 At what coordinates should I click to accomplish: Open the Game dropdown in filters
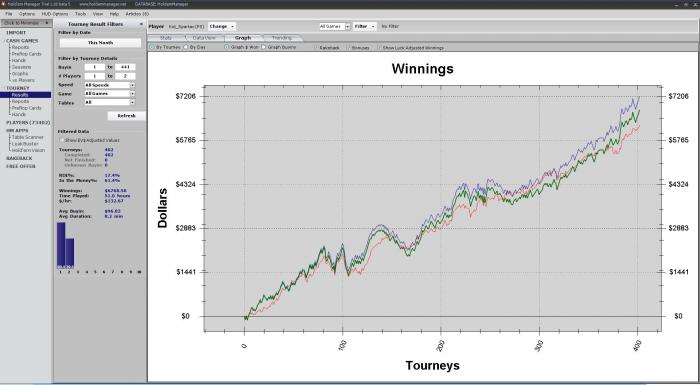click(110, 93)
